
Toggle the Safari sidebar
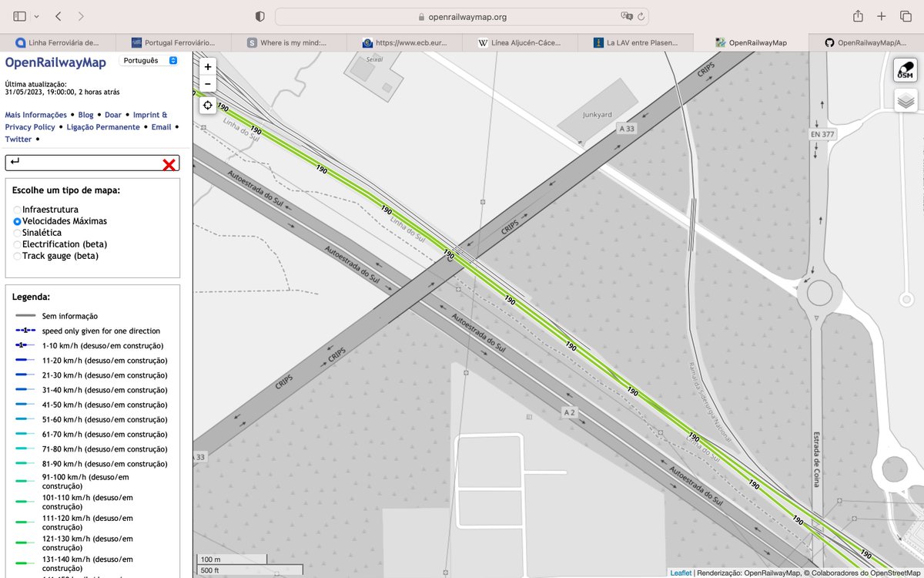click(19, 16)
